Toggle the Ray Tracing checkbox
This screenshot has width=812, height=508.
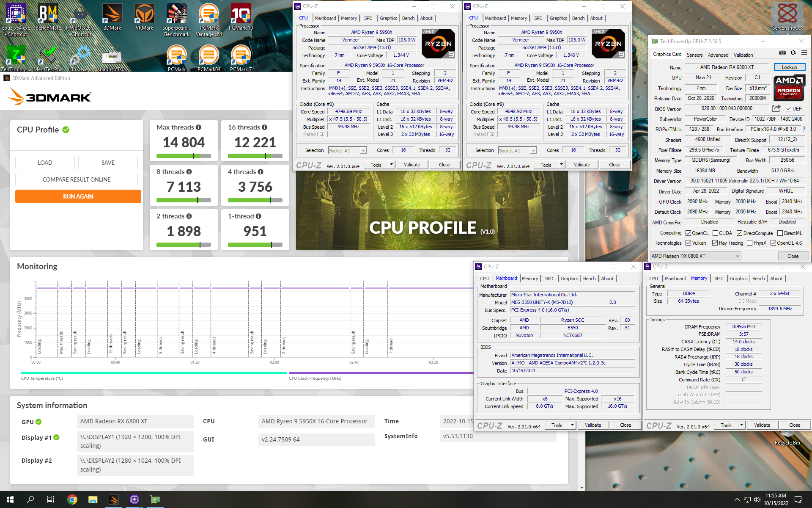[715, 243]
